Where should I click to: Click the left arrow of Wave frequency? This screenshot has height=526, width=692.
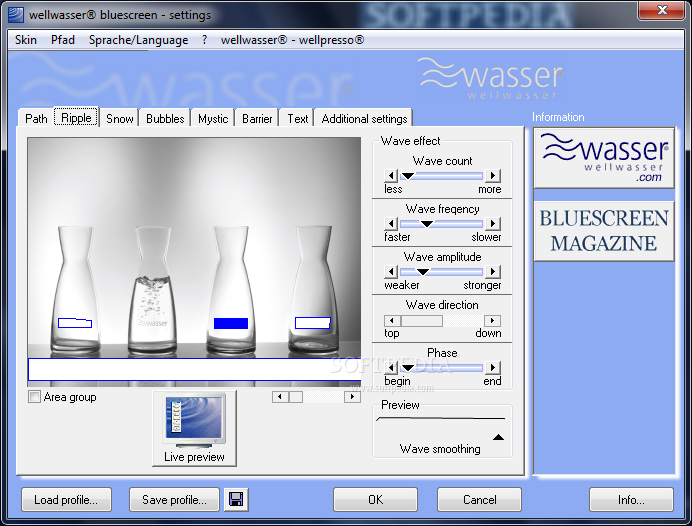tap(391, 224)
